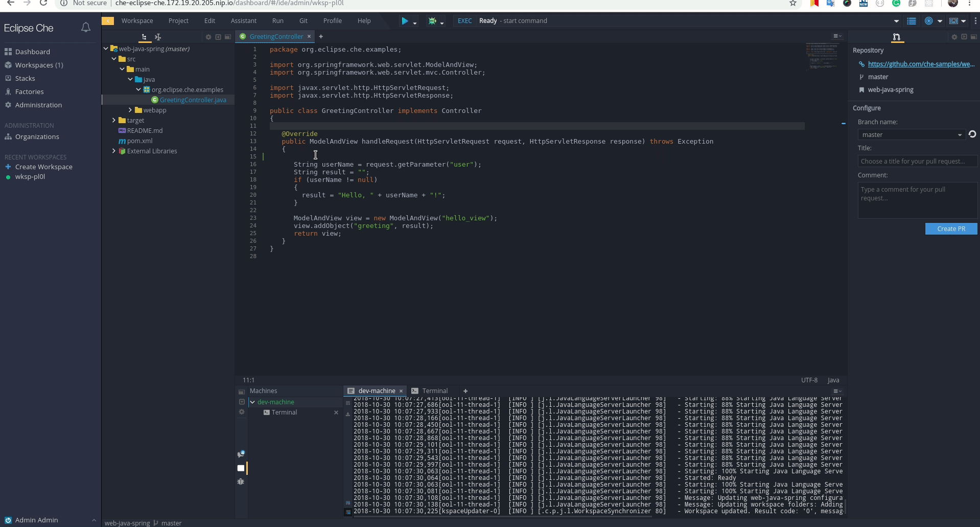
Task: Add a new editor tab with plus icon
Action: (x=321, y=36)
